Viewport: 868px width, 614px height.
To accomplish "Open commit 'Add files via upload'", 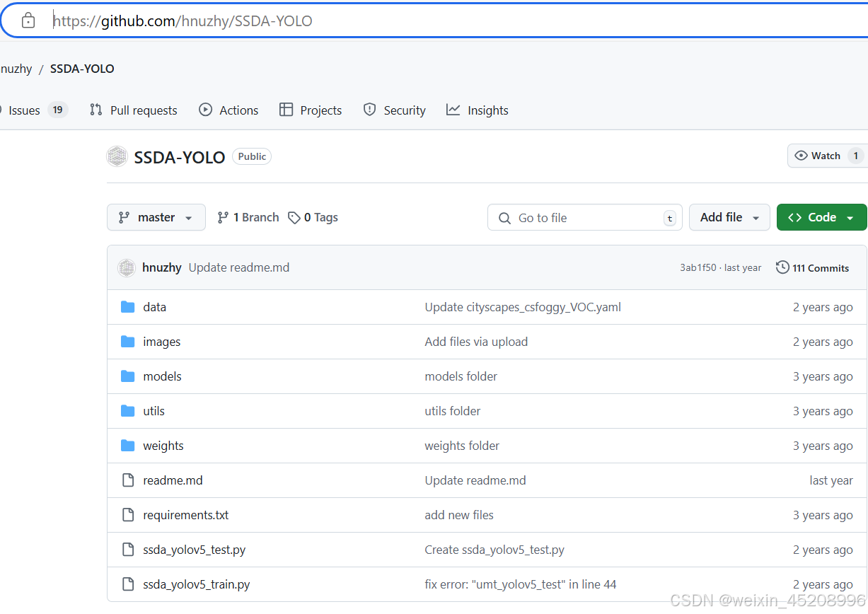I will click(x=476, y=342).
